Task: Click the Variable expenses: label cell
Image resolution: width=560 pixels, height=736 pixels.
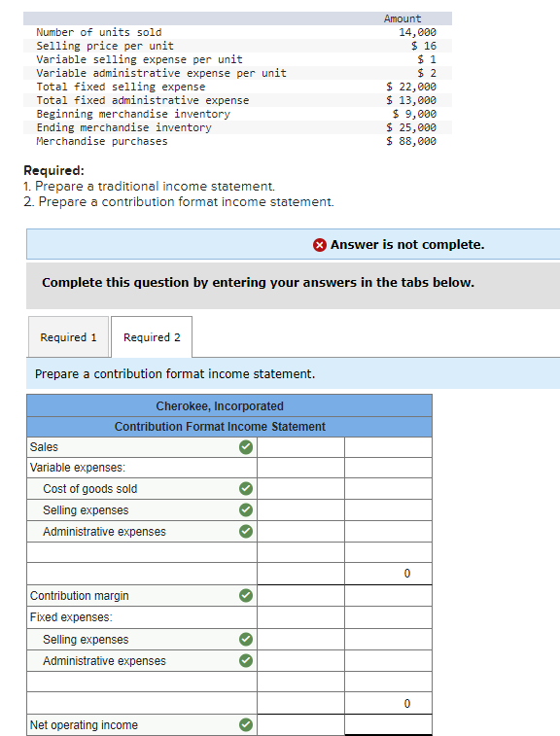Action: 142,468
